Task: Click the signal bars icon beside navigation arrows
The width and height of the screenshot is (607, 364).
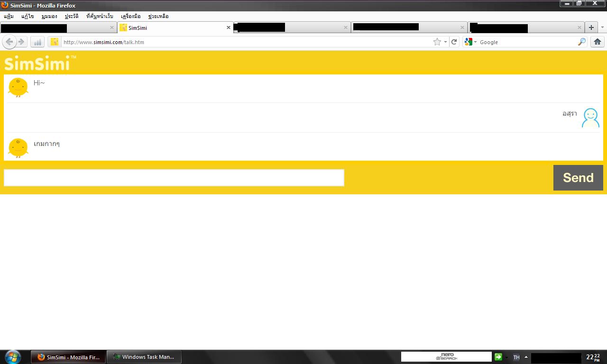Action: click(x=37, y=42)
